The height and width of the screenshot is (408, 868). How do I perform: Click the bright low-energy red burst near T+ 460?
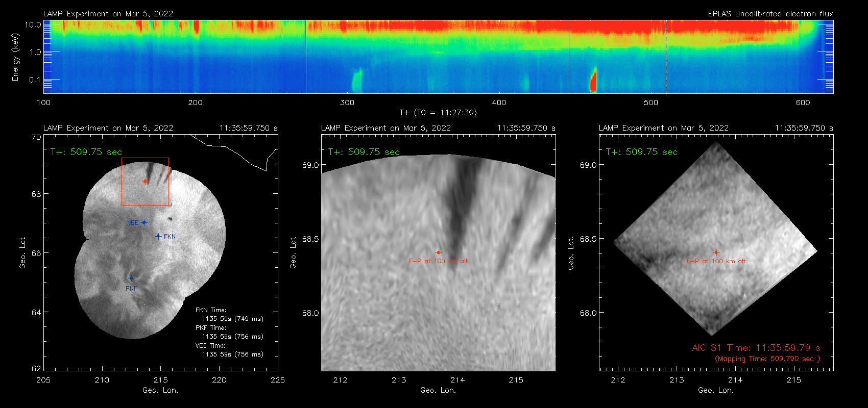coord(593,80)
